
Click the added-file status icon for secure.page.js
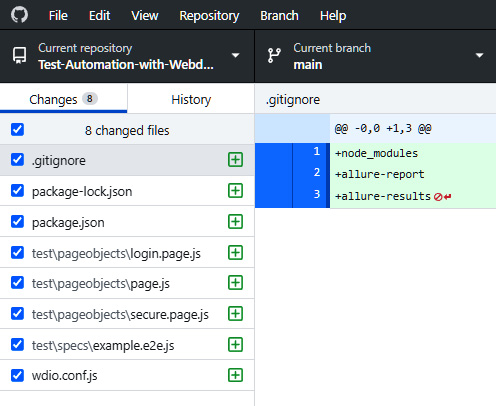point(235,314)
